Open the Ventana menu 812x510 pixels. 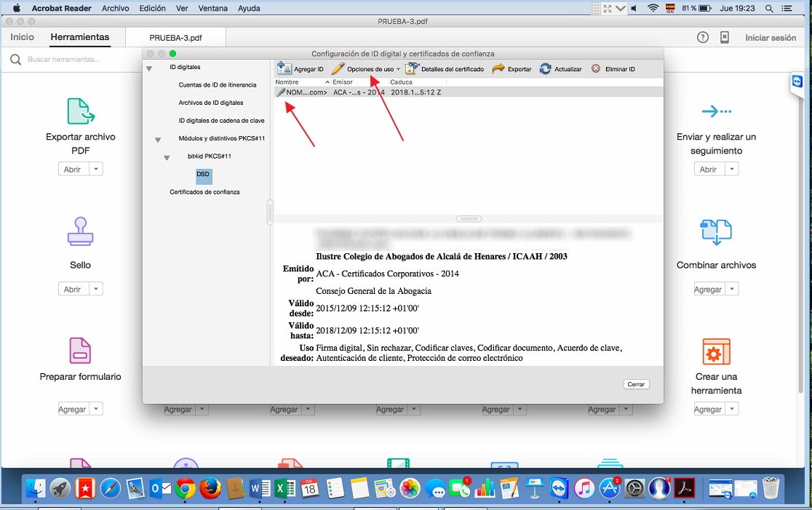pyautogui.click(x=212, y=8)
